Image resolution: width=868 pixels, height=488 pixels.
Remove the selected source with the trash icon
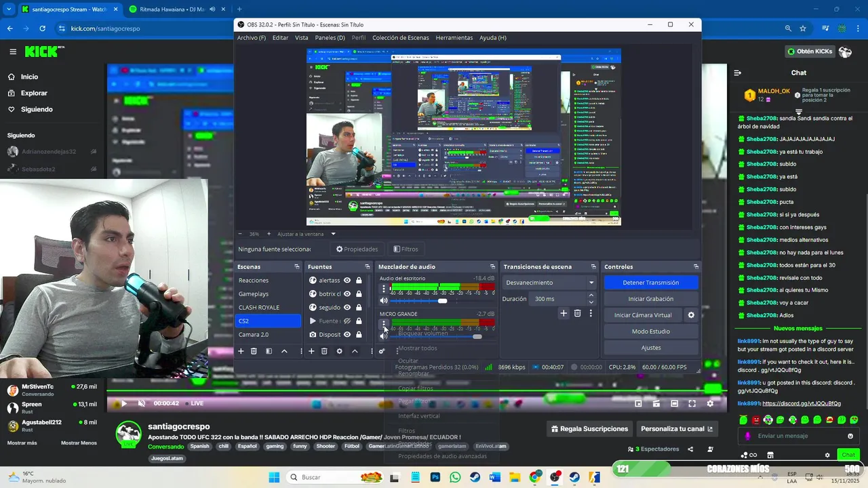pyautogui.click(x=324, y=351)
